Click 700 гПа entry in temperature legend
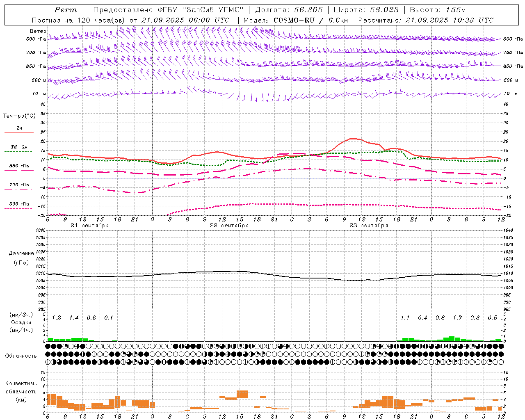This screenshot has width=525, height=420. coord(19,185)
